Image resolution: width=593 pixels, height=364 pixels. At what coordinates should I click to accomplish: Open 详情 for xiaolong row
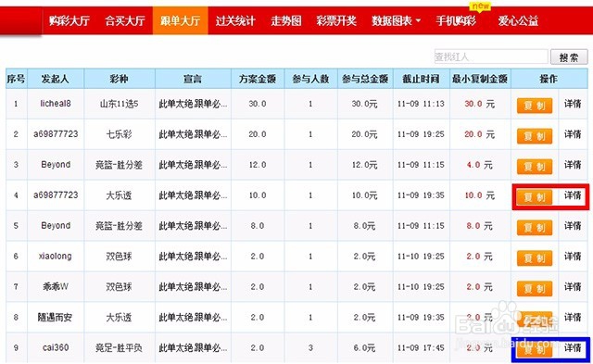573,257
